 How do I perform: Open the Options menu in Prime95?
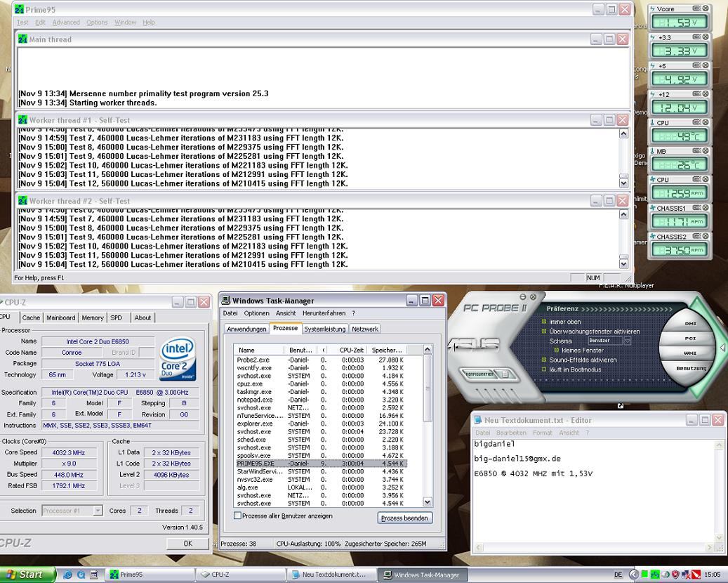97,22
